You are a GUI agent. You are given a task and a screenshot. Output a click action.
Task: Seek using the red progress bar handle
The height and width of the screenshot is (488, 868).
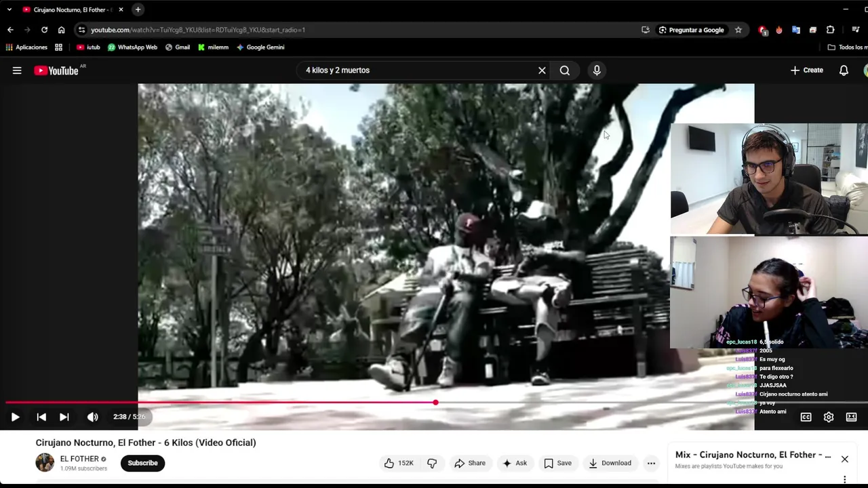435,403
